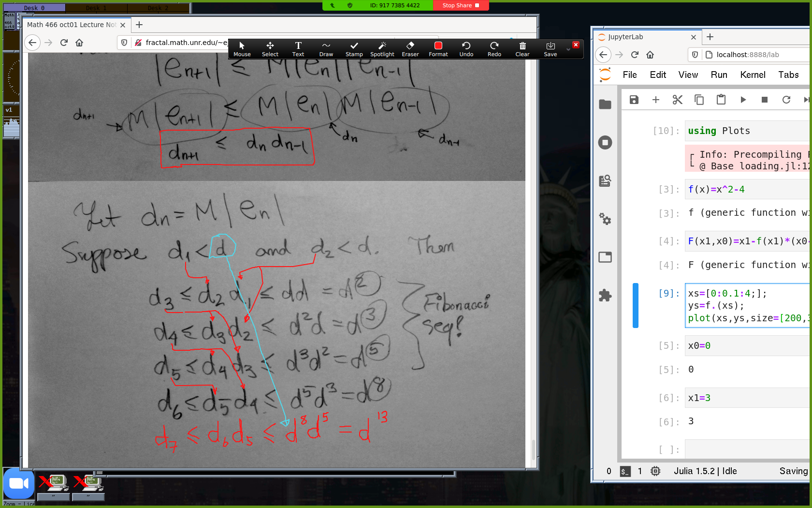
Task: Open the Edit menu in JupyterLab
Action: (x=657, y=75)
